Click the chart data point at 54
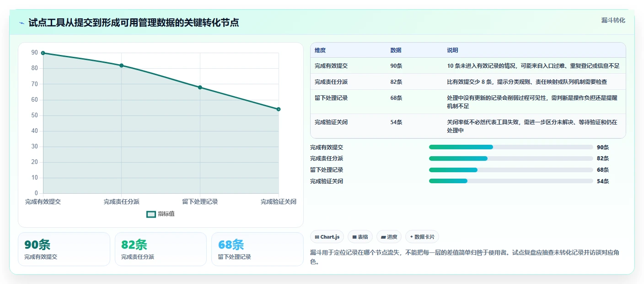 coord(279,109)
